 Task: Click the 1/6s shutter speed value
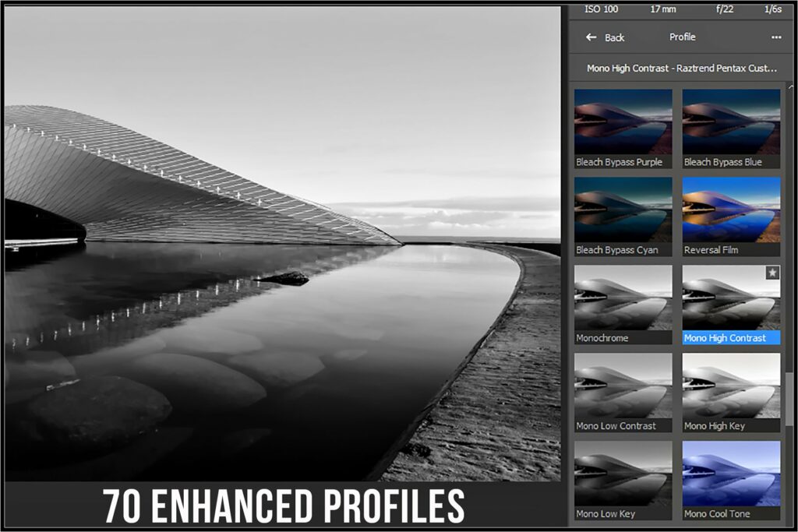772,9
